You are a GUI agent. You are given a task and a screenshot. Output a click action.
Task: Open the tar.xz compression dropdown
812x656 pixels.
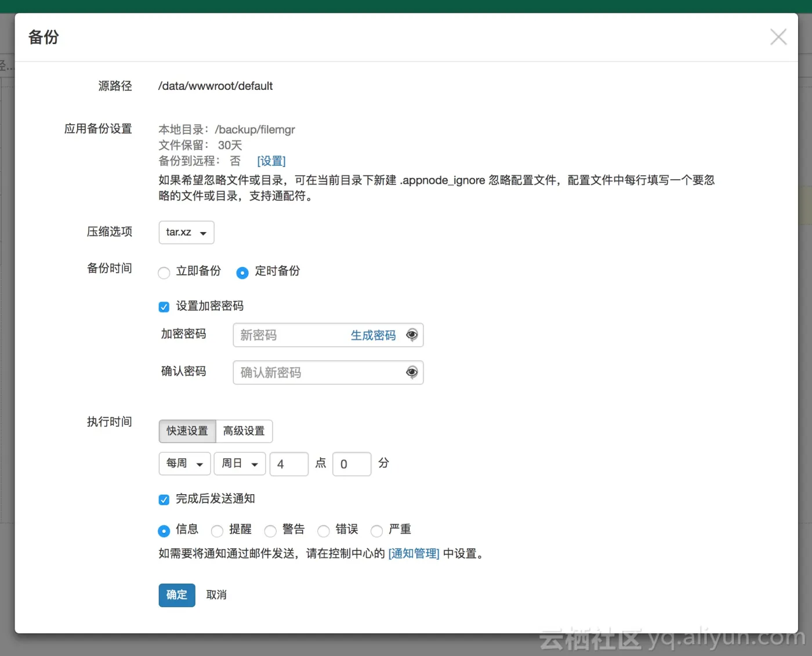pos(186,232)
